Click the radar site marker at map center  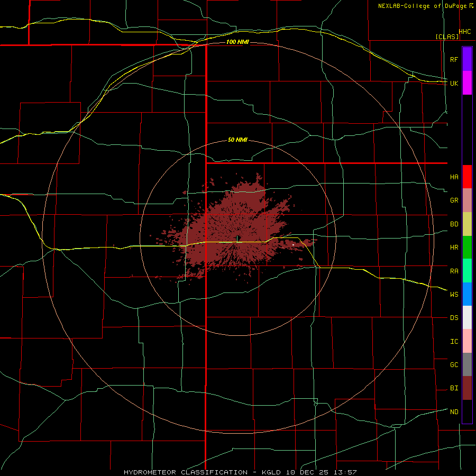coord(238,238)
